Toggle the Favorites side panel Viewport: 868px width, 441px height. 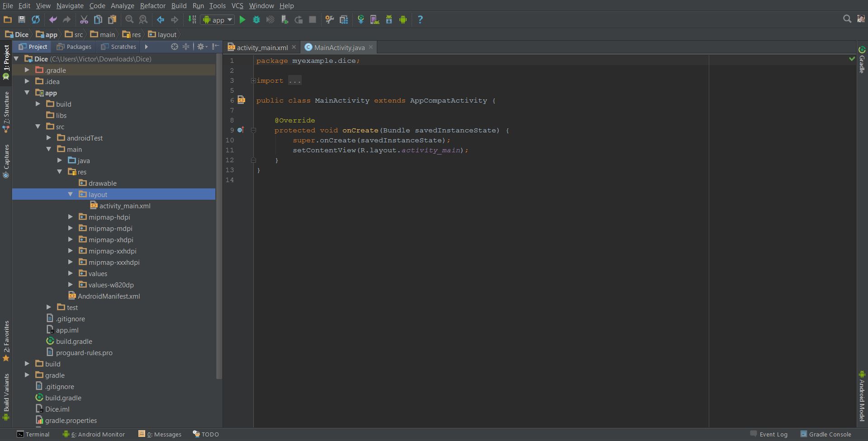(6, 341)
